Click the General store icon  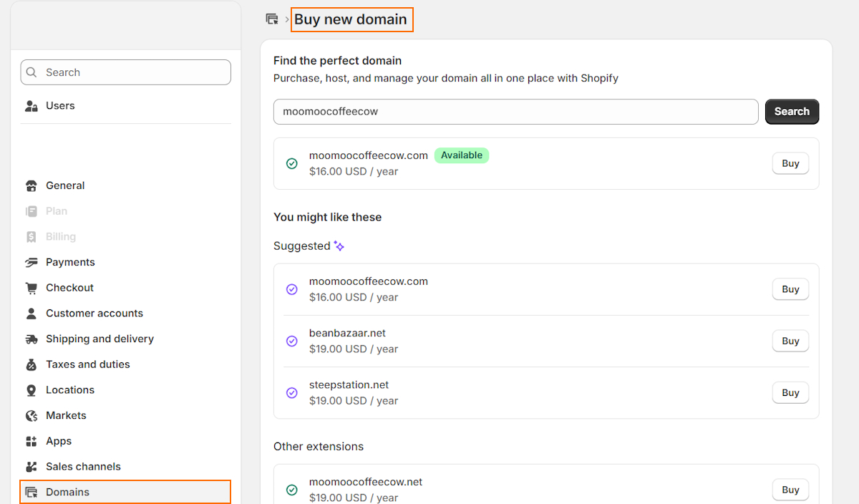[31, 186]
